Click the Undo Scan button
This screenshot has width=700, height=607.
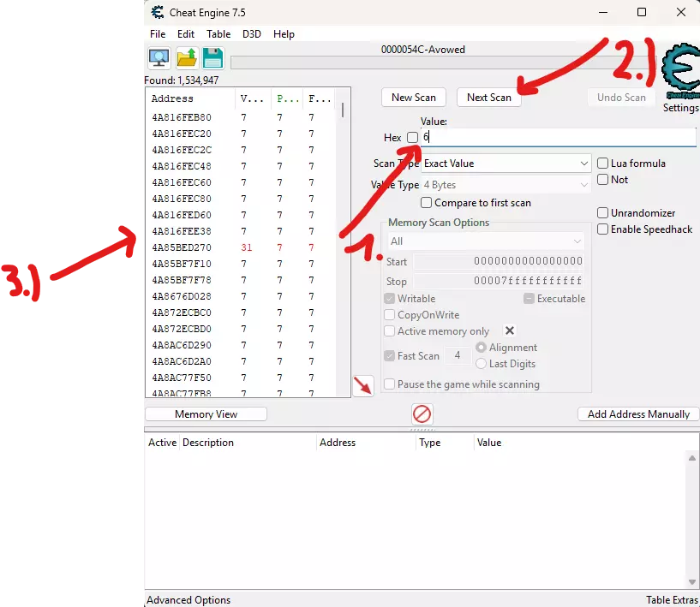621,98
